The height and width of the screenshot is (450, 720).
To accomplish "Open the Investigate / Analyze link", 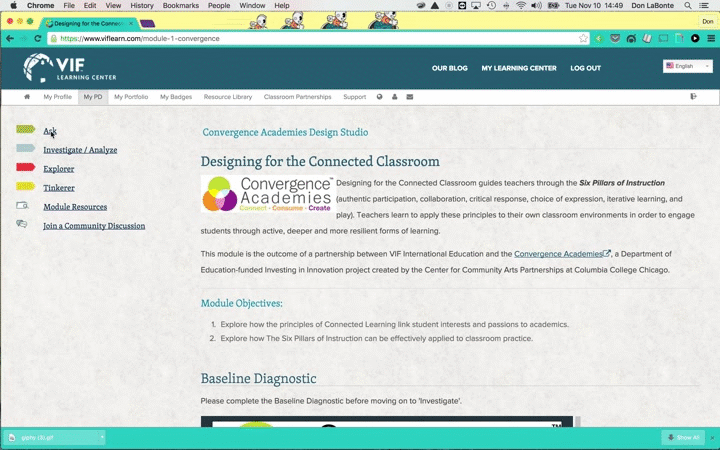I will 80,150.
